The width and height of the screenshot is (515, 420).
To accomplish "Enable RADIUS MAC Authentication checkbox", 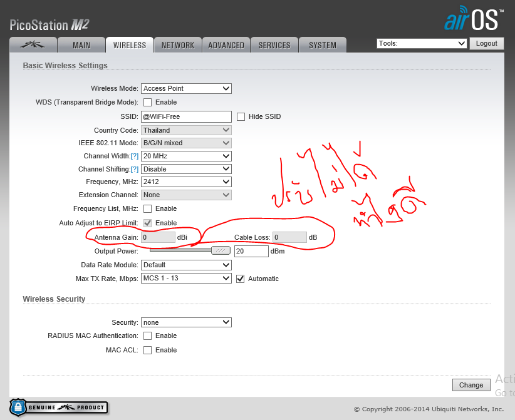I will (147, 336).
